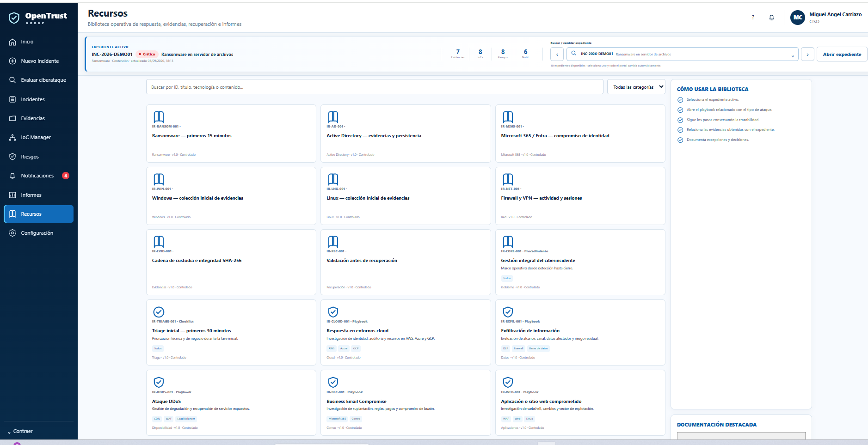Viewport: 868px width, 445px height.
Task: Expand the expediente selector INC-2026-DEMO01
Action: click(683, 54)
